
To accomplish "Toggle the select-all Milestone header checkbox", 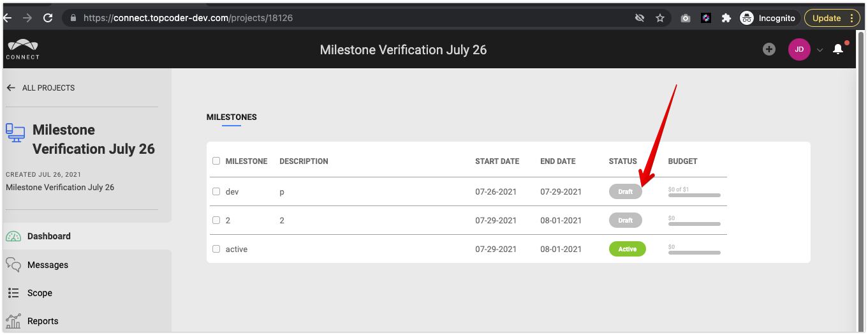I will [216, 161].
